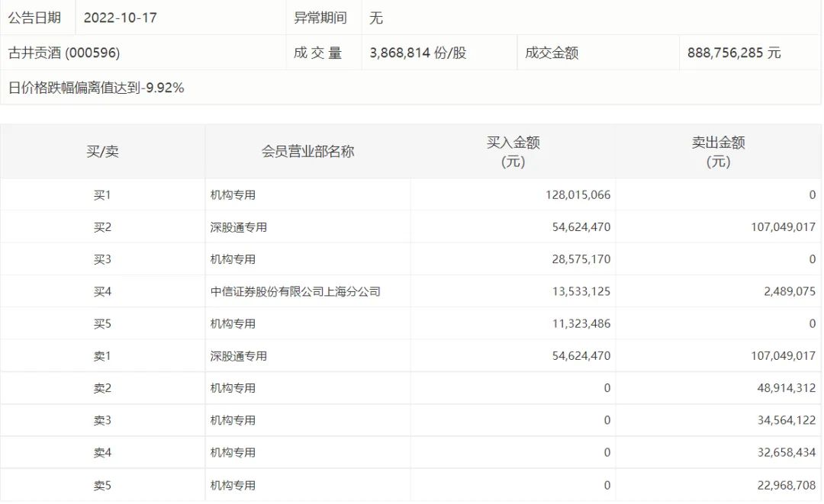This screenshot has width=824, height=504.
Task: Select the 卖1 row label
Action: [x=102, y=356]
